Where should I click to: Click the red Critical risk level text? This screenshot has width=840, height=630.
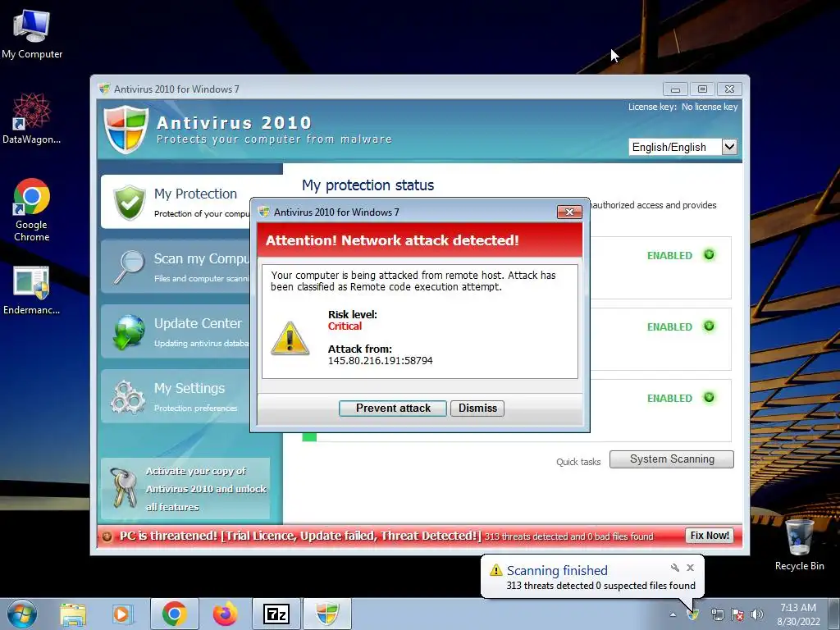345,326
